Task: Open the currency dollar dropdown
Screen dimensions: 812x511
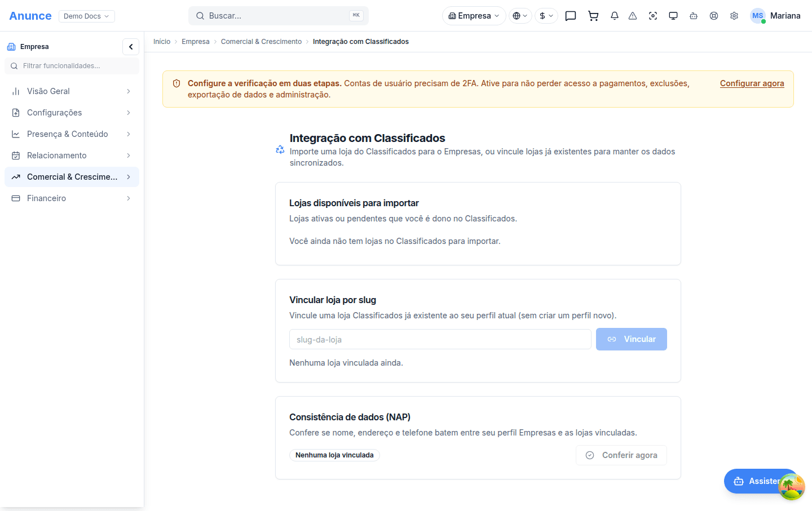Action: pyautogui.click(x=546, y=16)
